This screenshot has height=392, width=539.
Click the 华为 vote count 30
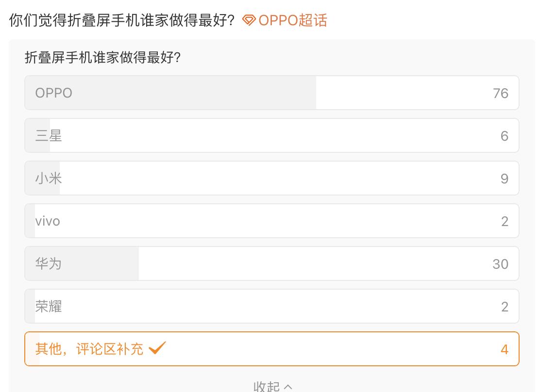(501, 264)
